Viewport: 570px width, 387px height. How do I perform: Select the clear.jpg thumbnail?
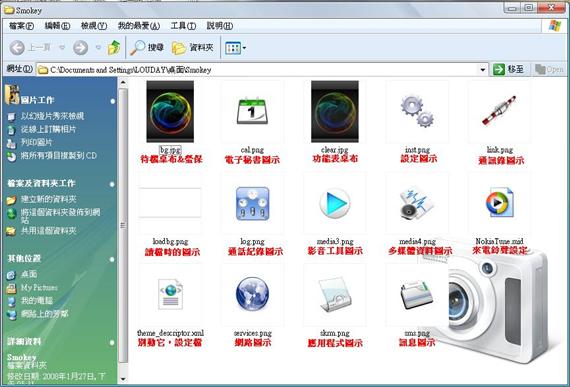[335, 111]
